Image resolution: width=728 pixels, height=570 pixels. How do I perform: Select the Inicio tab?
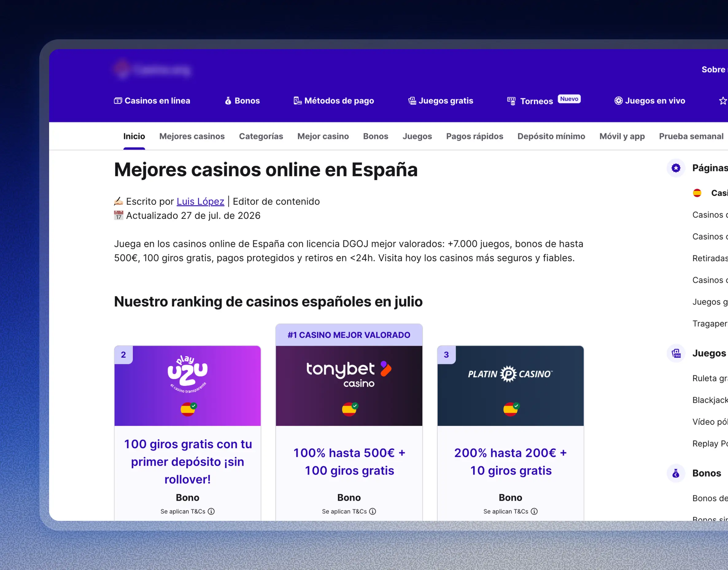click(x=134, y=136)
